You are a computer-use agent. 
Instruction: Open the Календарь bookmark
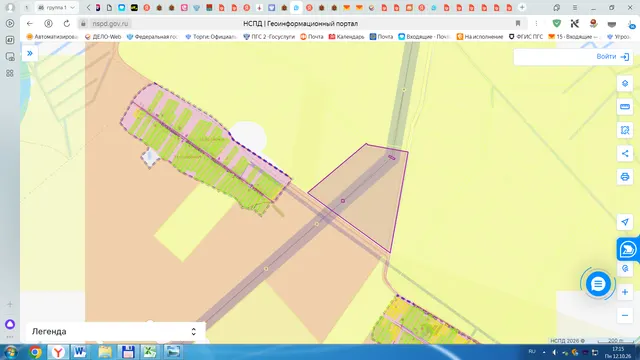click(x=347, y=37)
